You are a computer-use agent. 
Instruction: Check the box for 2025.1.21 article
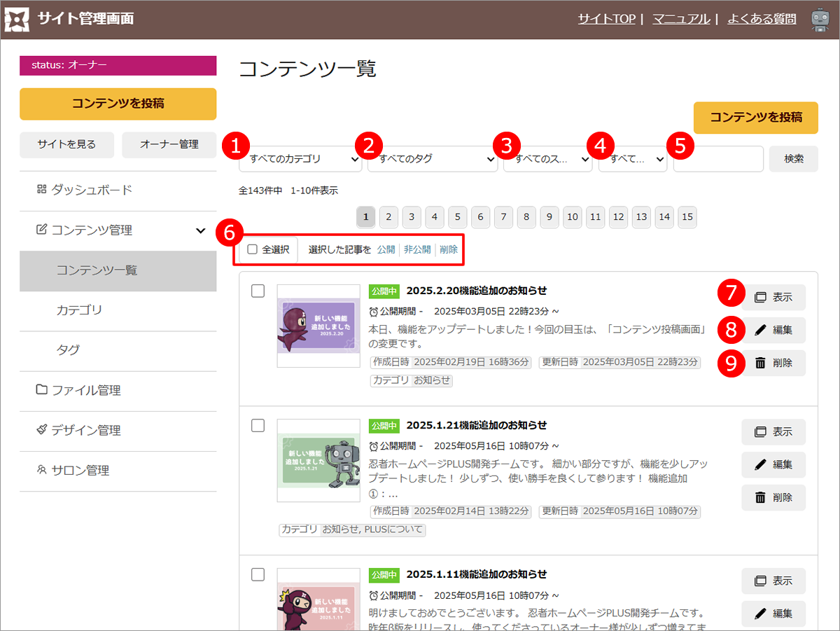[x=258, y=425]
